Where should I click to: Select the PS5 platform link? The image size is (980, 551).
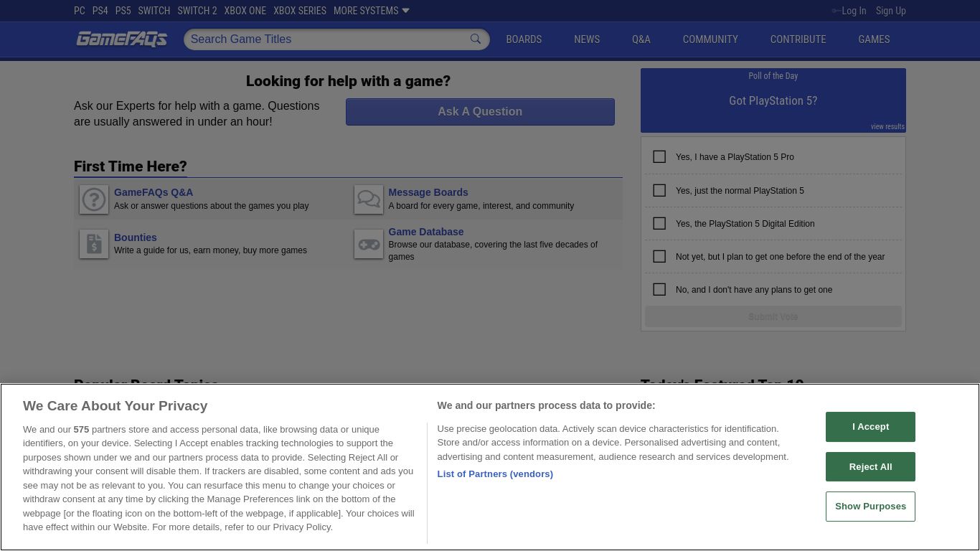(x=123, y=11)
